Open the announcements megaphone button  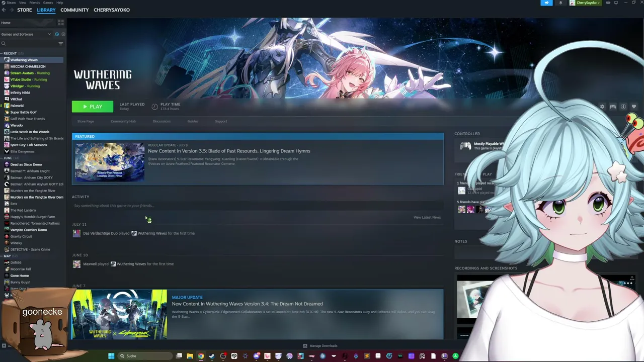[546, 3]
